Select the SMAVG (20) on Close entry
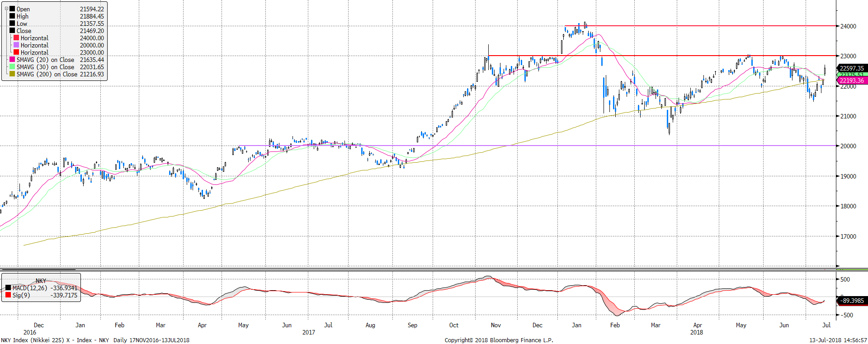The image size is (868, 344). coord(46,60)
